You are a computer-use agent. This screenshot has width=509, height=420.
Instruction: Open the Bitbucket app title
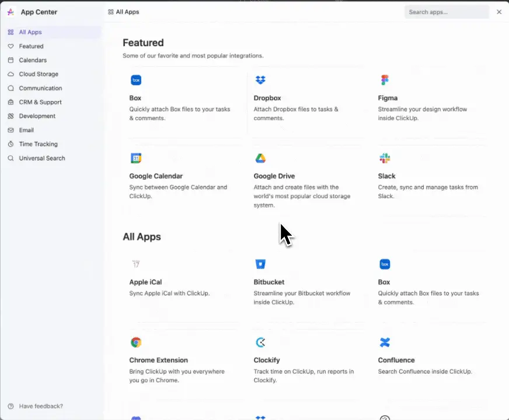tap(269, 282)
